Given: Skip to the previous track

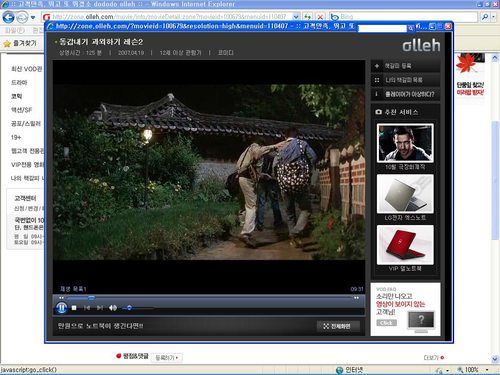Looking at the screenshot, I should coord(87,308).
